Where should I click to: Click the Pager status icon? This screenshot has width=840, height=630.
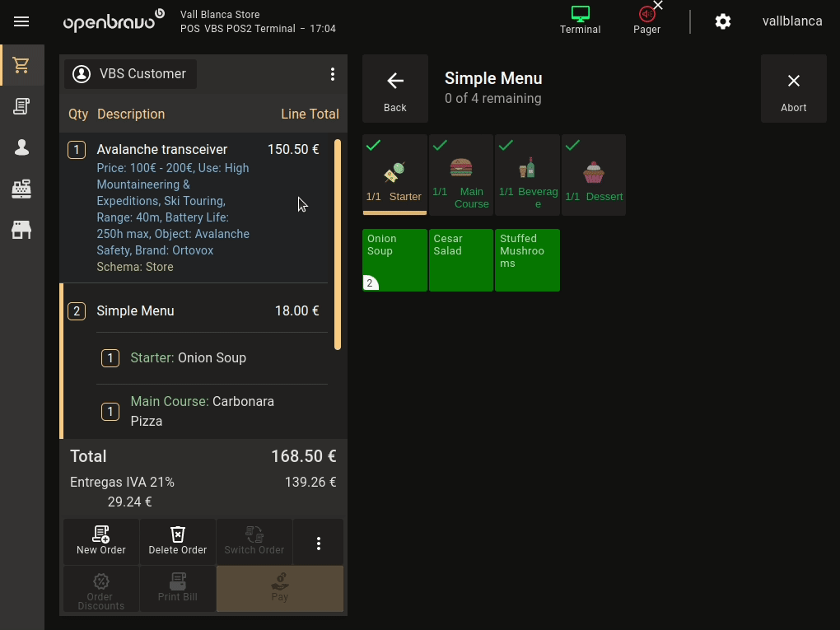[x=646, y=20]
